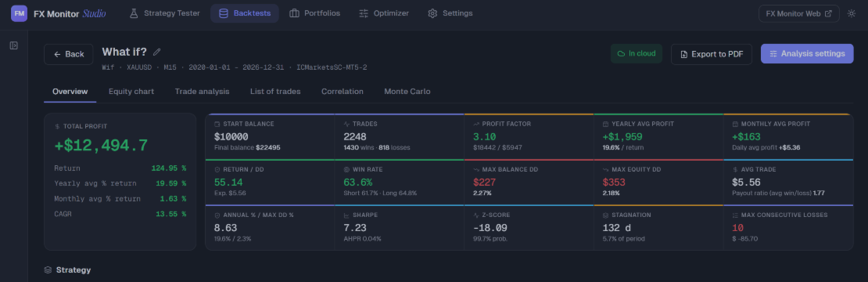Screen dimensions: 868x282
Task: Open the Correlation tab
Action: click(342, 92)
